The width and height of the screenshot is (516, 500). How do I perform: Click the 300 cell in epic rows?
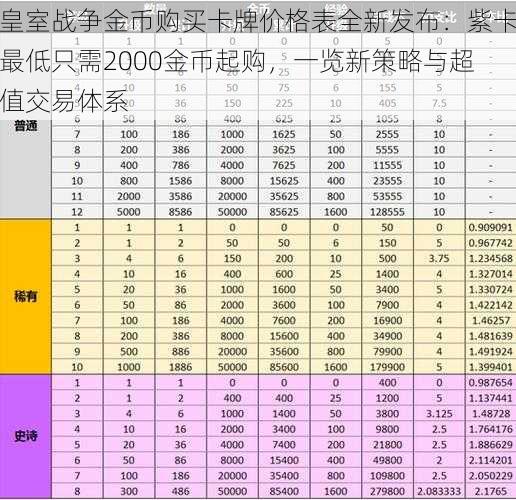pos(129,491)
